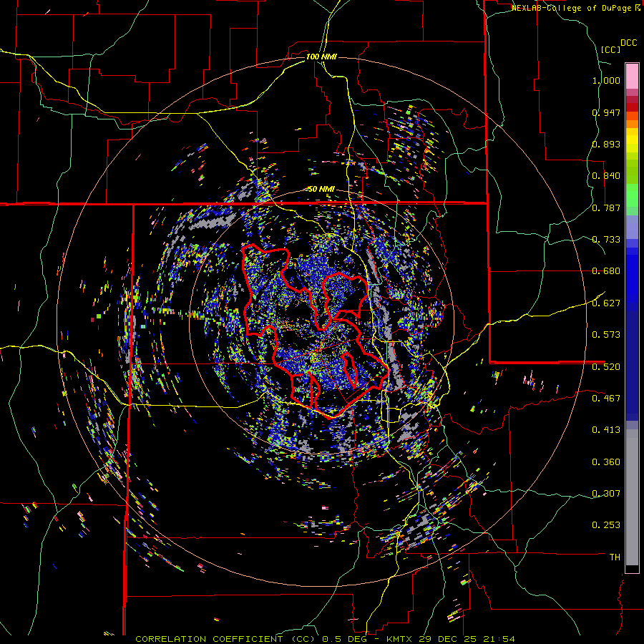Click the DCC label above the color scale
The height and width of the screenshot is (644, 644).
click(628, 43)
